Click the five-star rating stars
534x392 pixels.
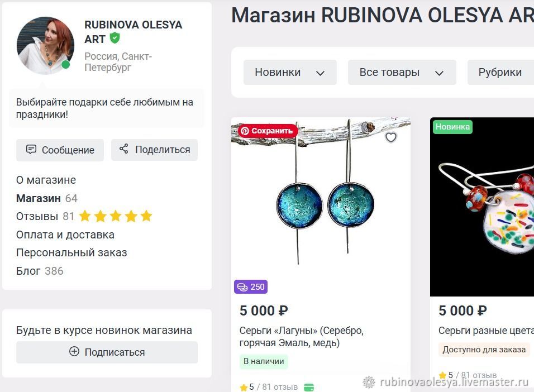click(x=116, y=216)
